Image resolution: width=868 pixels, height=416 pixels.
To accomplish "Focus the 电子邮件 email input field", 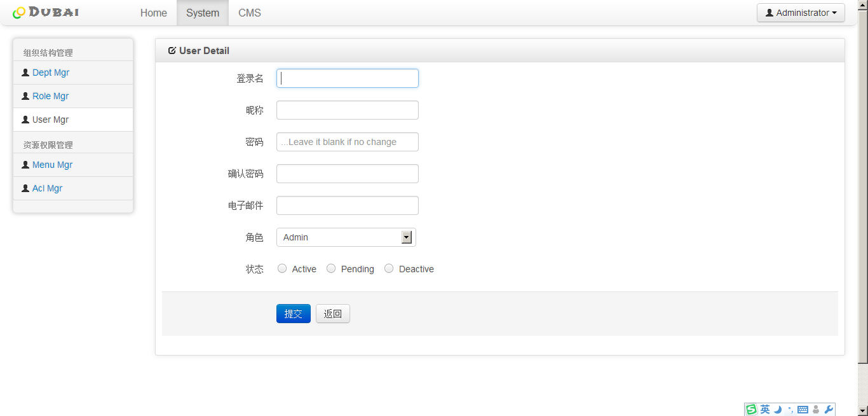I will pyautogui.click(x=347, y=205).
